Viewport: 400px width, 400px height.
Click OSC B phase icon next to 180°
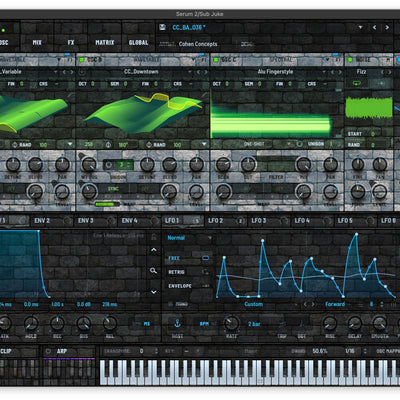click(108, 145)
